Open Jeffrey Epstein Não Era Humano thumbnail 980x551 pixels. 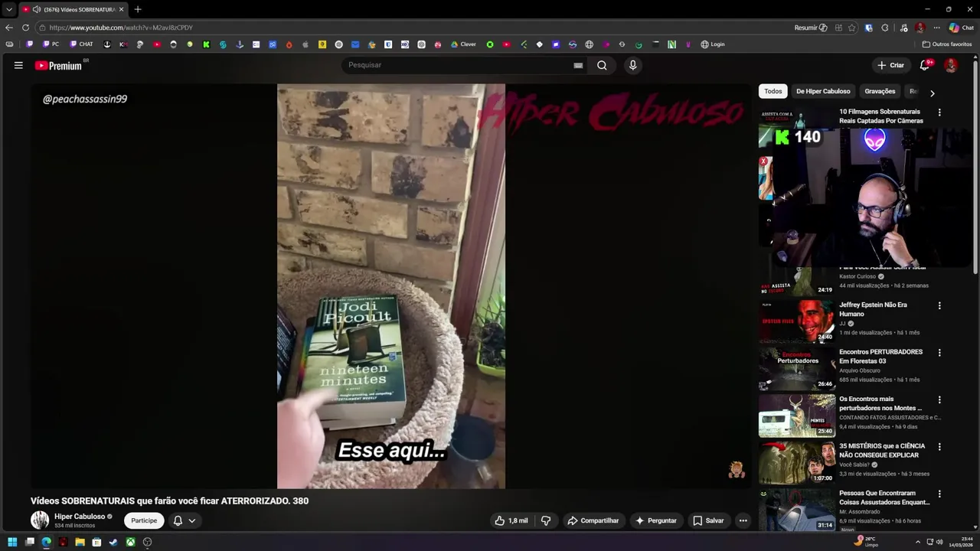pyautogui.click(x=797, y=321)
